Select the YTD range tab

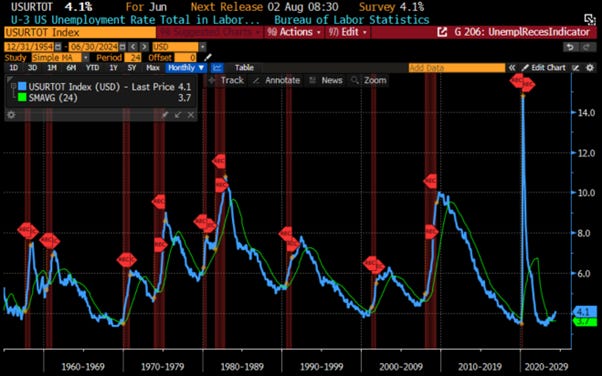92,68
